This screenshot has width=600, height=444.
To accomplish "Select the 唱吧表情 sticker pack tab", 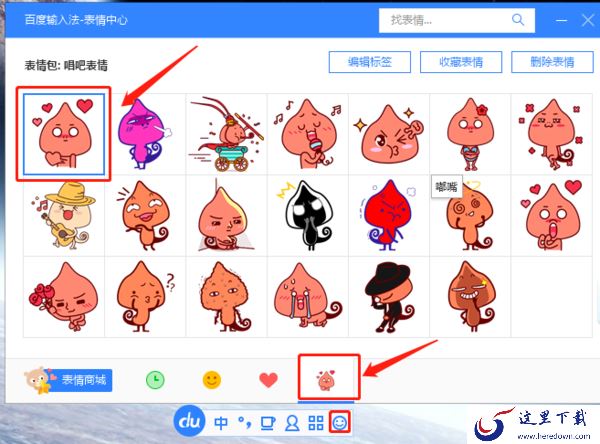I will click(x=326, y=380).
